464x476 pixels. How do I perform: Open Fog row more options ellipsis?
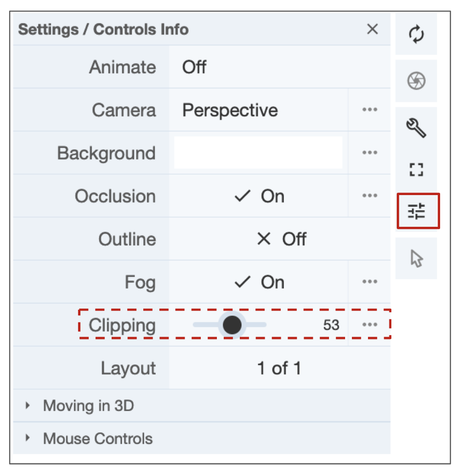(x=370, y=282)
